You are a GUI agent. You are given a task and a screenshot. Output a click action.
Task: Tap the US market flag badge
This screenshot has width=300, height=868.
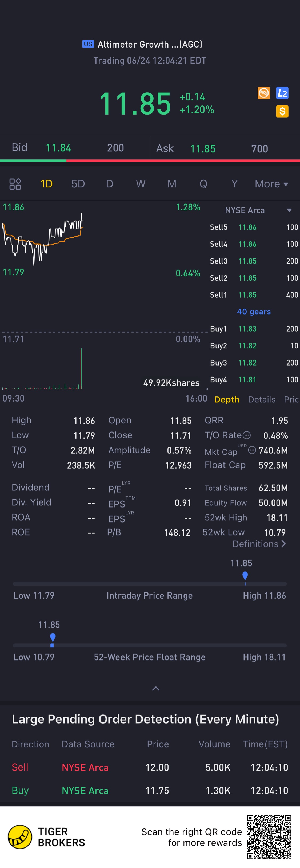click(x=88, y=44)
